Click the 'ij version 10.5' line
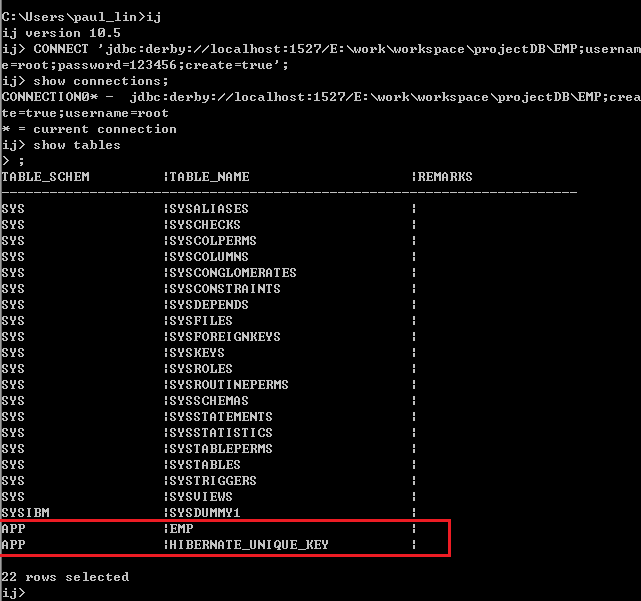This screenshot has height=601, width=641. 61,33
